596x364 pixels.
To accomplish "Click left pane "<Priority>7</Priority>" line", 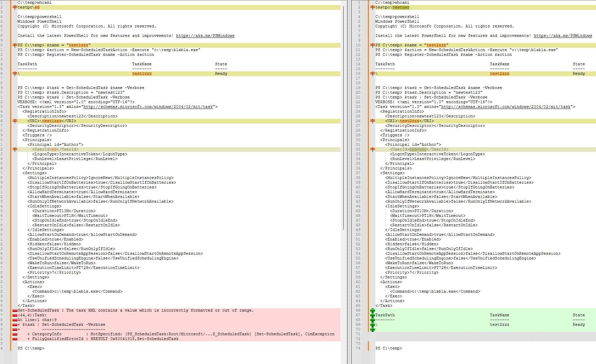I will (x=54, y=272).
